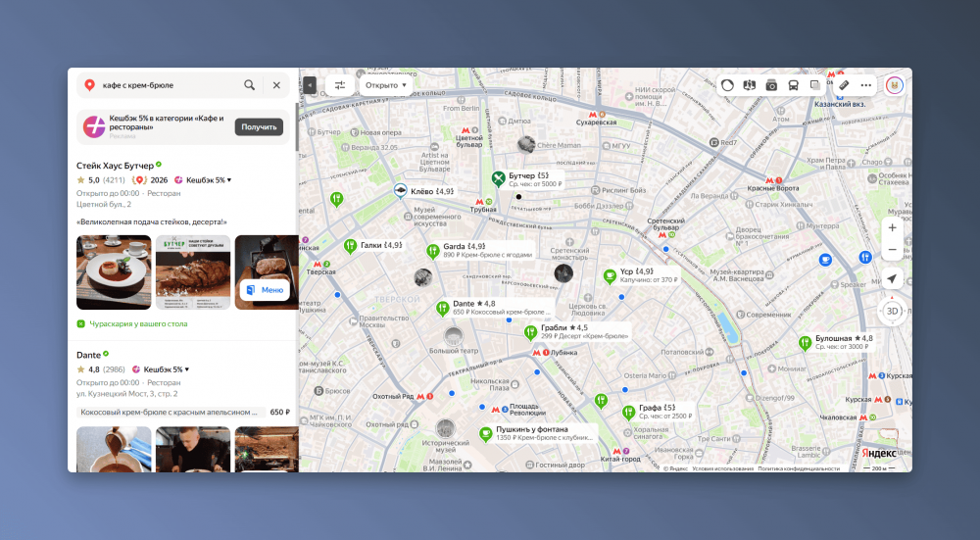Image resolution: width=980 pixels, height=540 pixels.
Task: Select the Булошная map pin
Action: pyautogui.click(x=805, y=342)
